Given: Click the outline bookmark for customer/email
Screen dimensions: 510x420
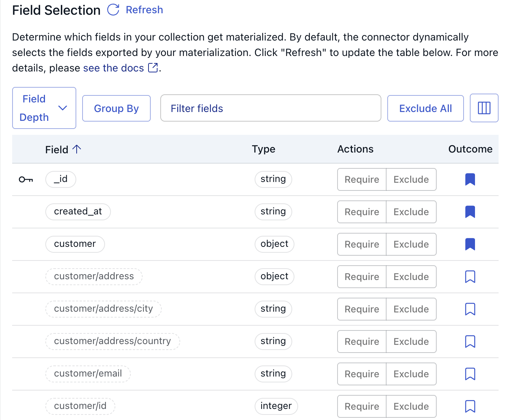Looking at the screenshot, I should tap(470, 374).
